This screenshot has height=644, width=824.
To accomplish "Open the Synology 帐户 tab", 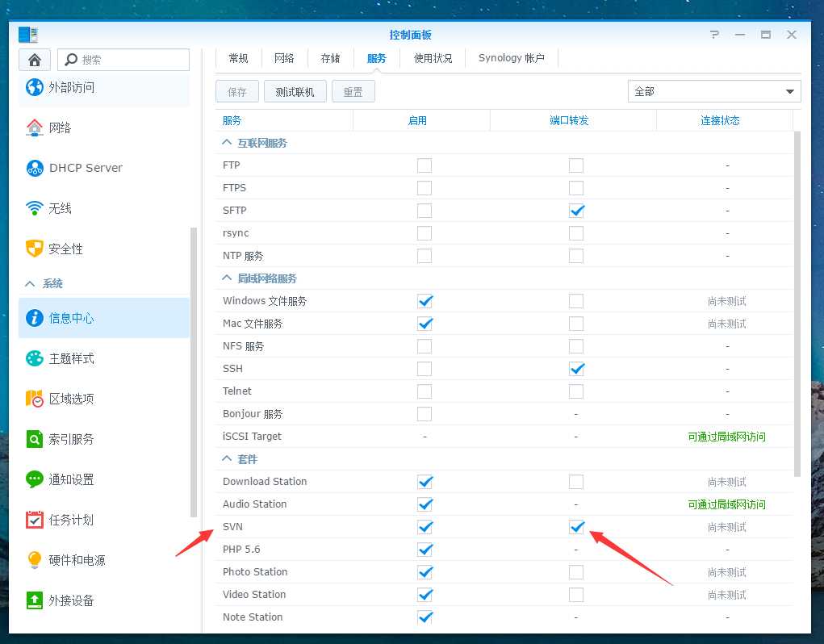I will point(512,58).
